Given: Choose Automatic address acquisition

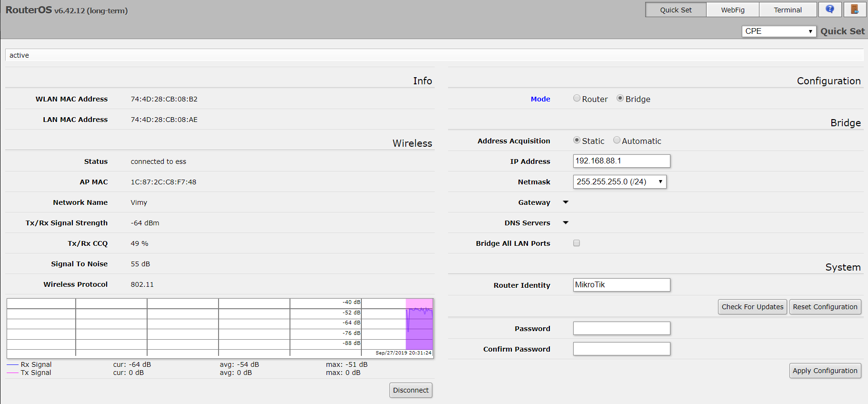Looking at the screenshot, I should 617,140.
